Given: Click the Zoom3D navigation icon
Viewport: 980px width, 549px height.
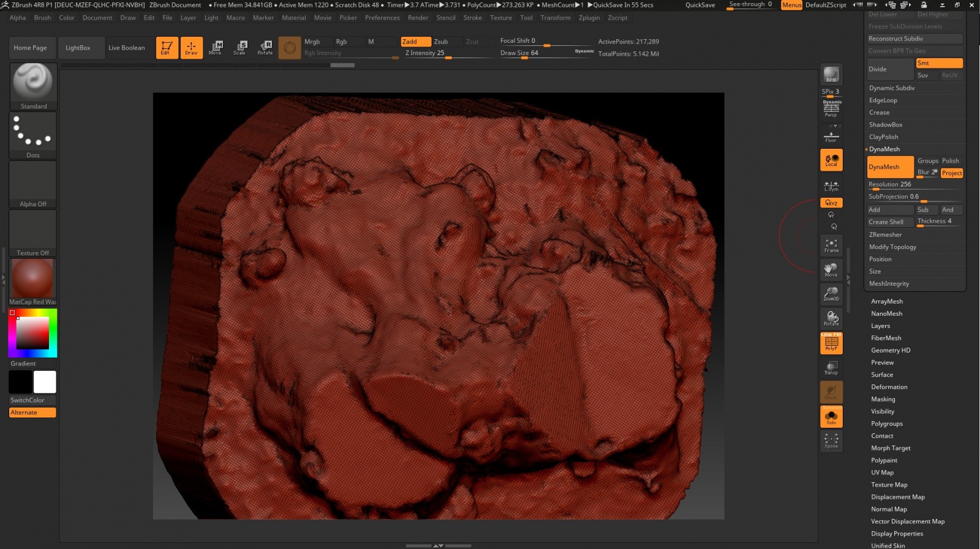Looking at the screenshot, I should pyautogui.click(x=831, y=294).
